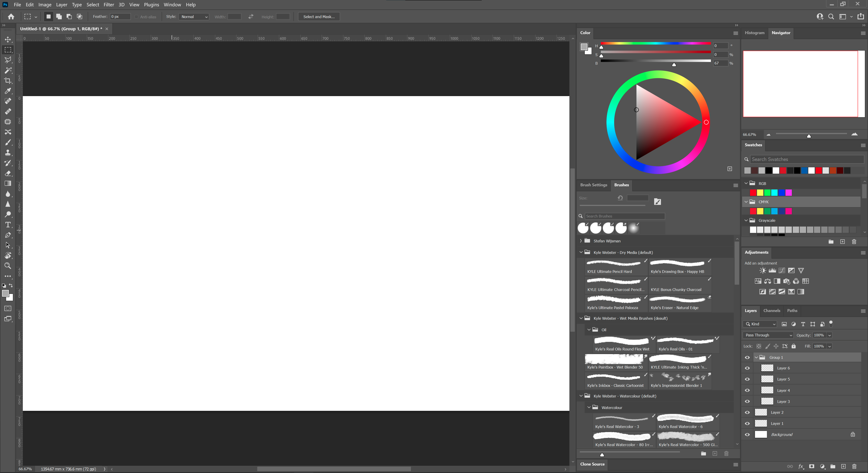Toggle visibility of Layer 6
Image resolution: width=868 pixels, height=473 pixels.
coord(747,369)
